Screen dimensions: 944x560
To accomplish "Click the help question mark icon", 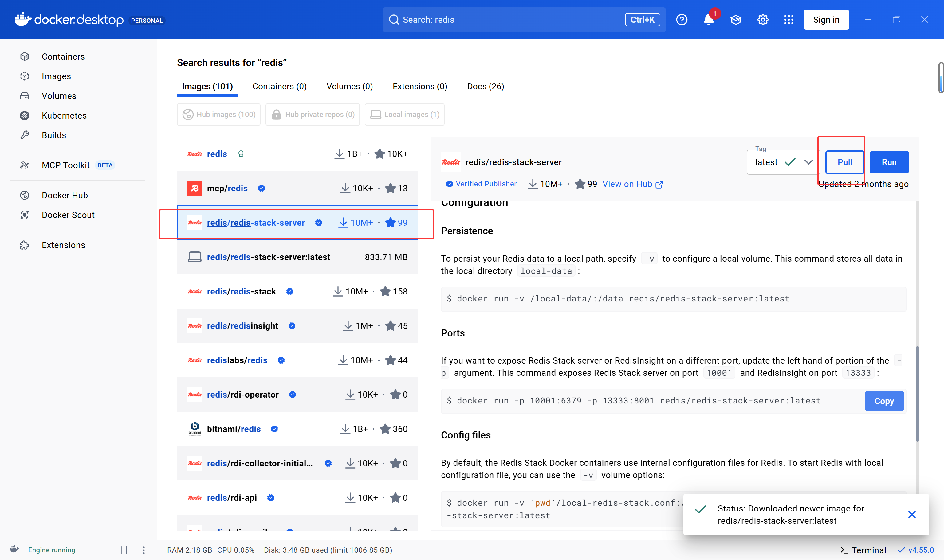I will (x=682, y=20).
